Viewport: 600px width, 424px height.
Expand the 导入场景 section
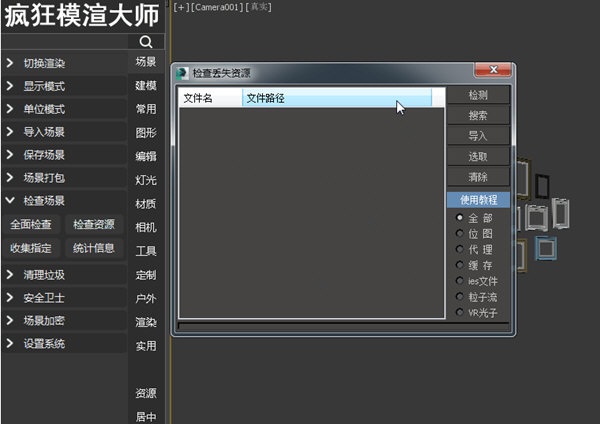pyautogui.click(x=64, y=132)
